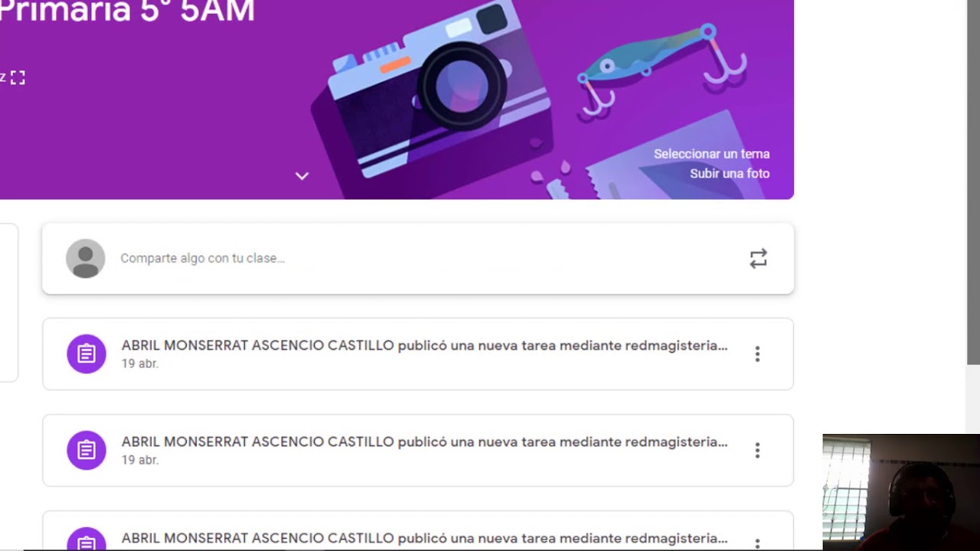Click 'Seleccionar un tema' link
980x551 pixels.
(x=711, y=154)
